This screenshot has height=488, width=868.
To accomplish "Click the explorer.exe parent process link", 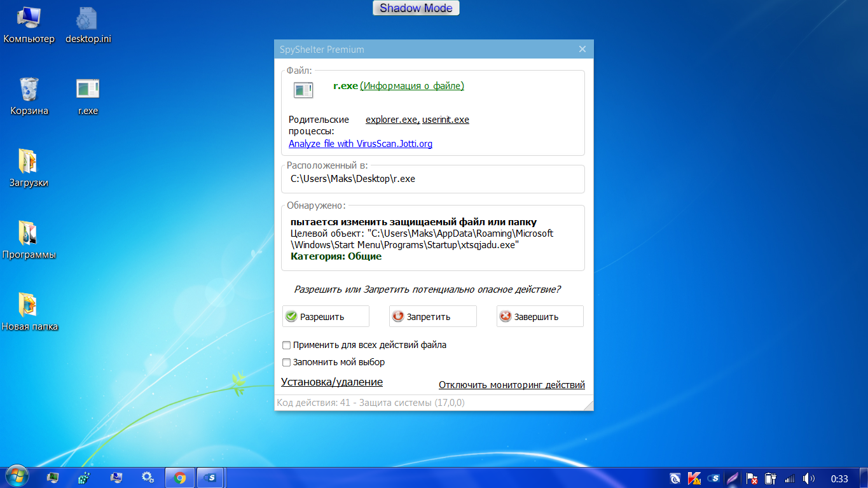I will click(392, 120).
